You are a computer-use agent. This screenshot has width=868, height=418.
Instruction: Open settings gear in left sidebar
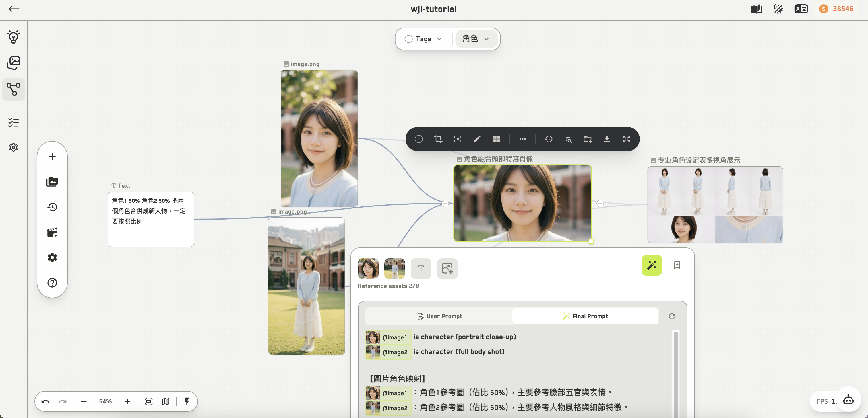pyautogui.click(x=13, y=147)
